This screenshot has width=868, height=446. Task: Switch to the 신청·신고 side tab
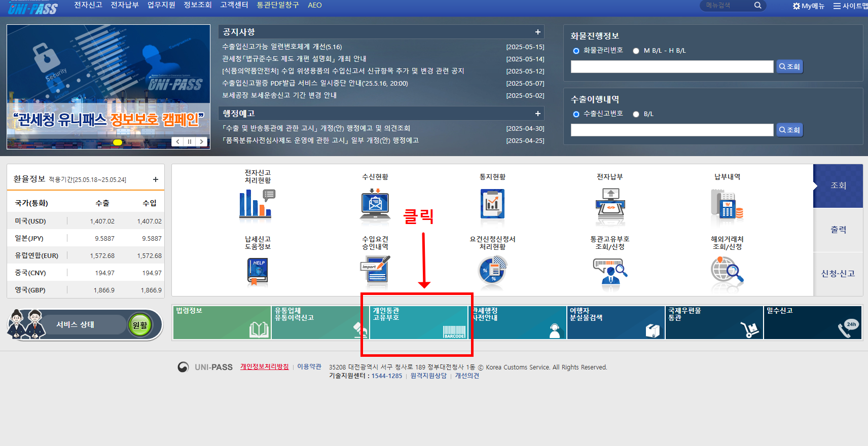[838, 274]
